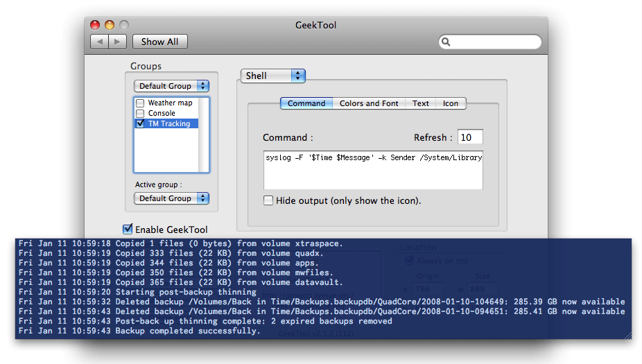
Task: Click the search magnifier icon
Action: pos(446,42)
